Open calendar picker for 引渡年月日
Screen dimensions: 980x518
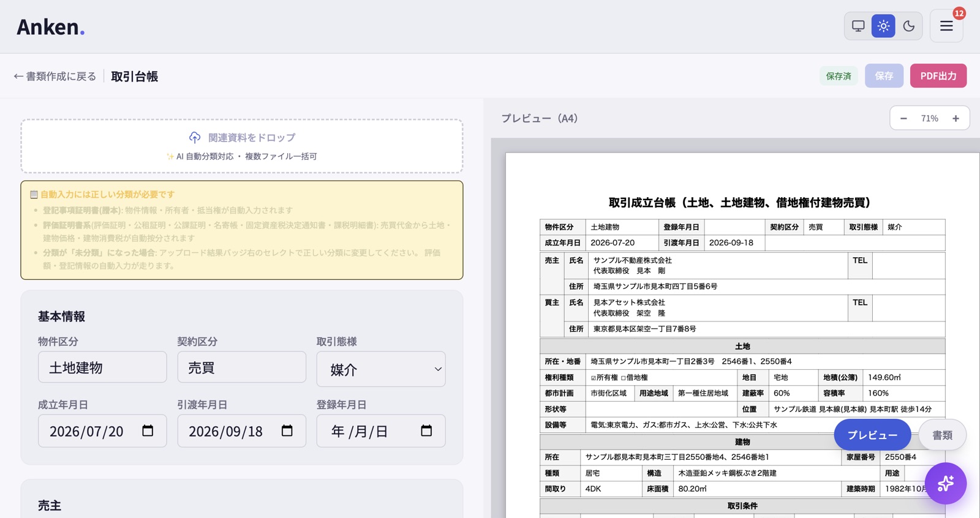click(x=287, y=430)
